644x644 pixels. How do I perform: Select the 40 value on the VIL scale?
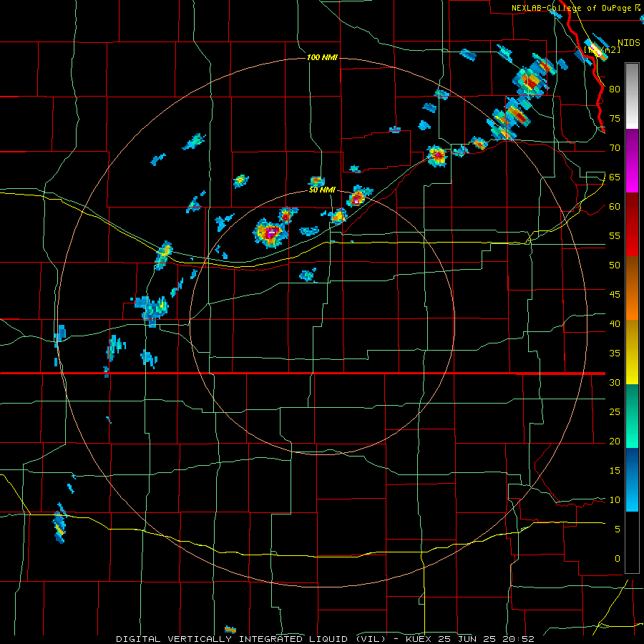pos(615,323)
